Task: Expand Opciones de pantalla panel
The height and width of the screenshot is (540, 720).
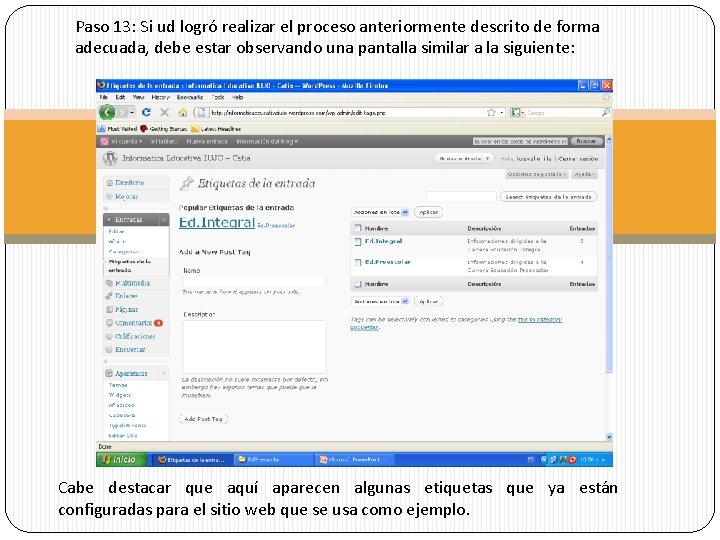Action: (537, 174)
